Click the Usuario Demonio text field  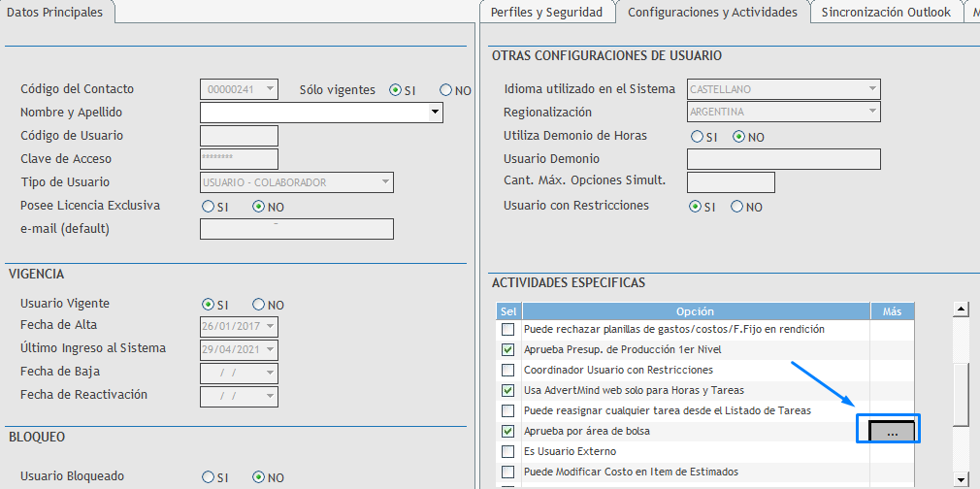point(783,159)
